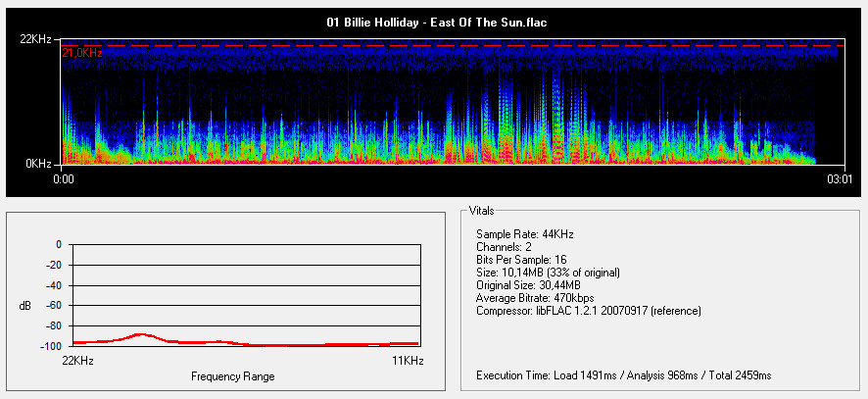Click the Compressor libFLAC 1.2.1 line
The height and width of the screenshot is (399, 868).
(589, 310)
